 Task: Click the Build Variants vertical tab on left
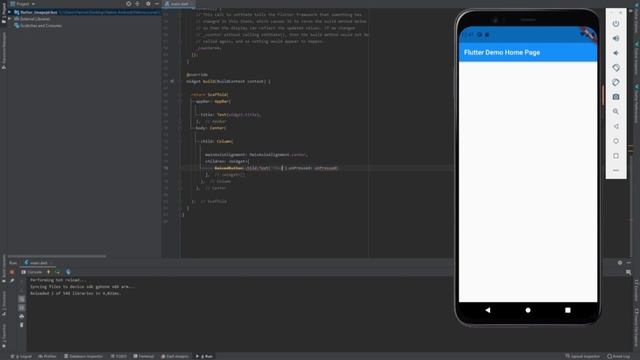coord(4,269)
